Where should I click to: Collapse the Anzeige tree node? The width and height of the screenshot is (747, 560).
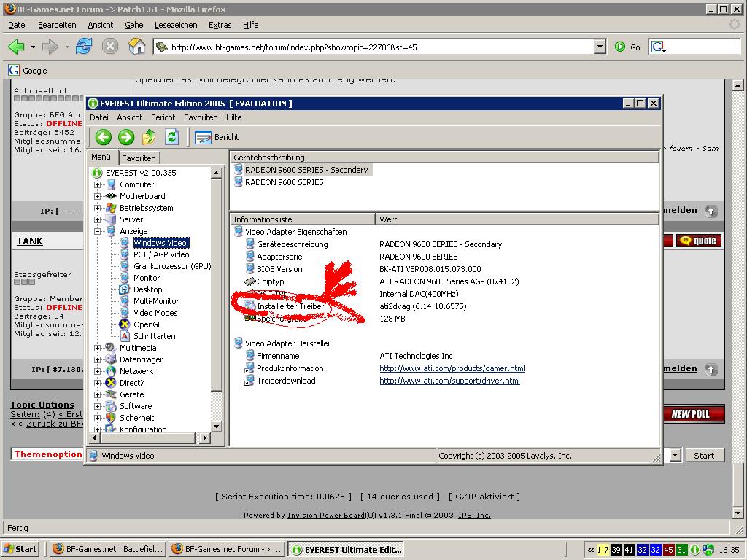[x=97, y=231]
